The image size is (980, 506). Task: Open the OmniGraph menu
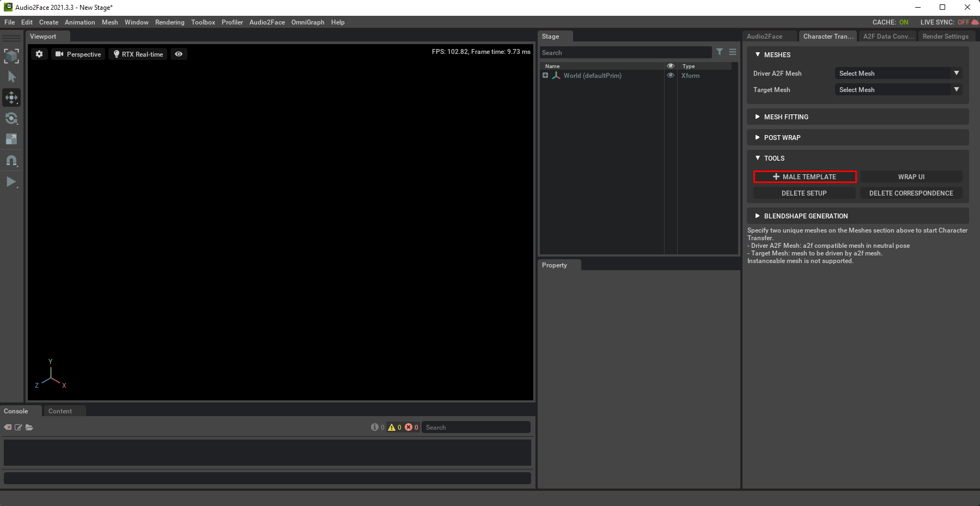[x=307, y=22]
